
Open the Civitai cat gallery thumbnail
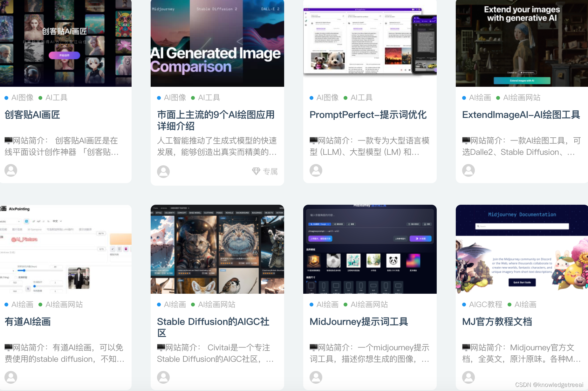point(217,249)
